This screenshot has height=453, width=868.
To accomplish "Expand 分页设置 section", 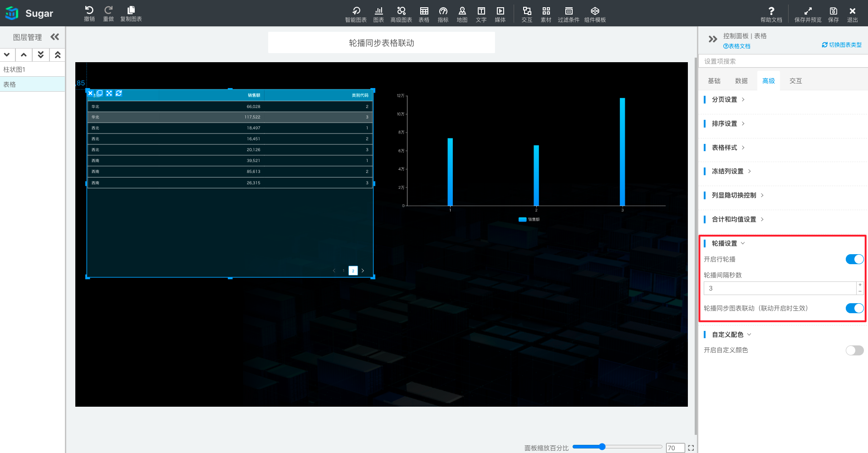I will pyautogui.click(x=728, y=99).
